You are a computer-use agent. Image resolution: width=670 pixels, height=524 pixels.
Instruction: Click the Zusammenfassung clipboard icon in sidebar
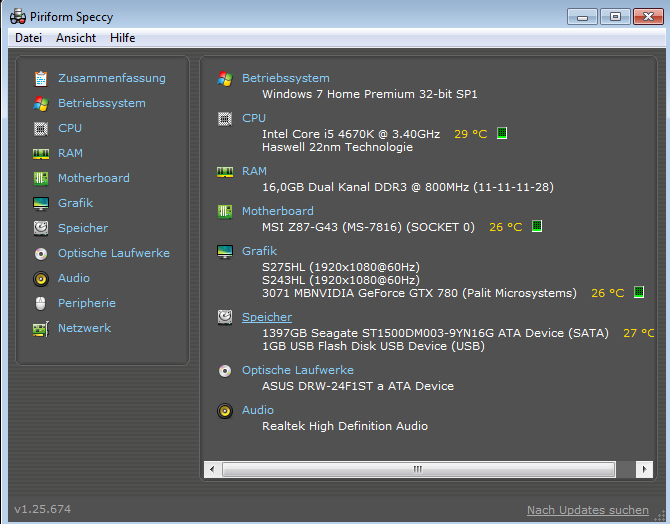point(41,79)
